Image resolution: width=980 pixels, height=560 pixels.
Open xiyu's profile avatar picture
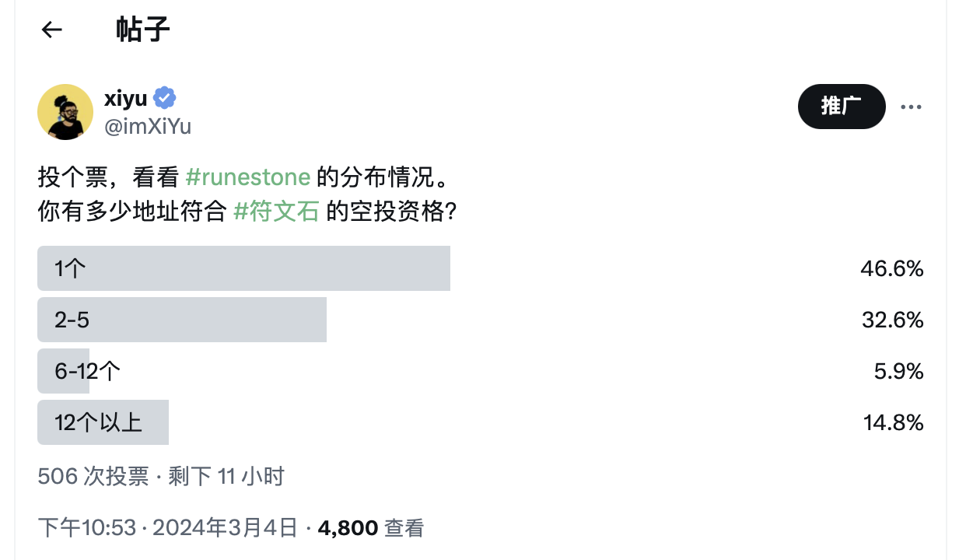point(65,112)
